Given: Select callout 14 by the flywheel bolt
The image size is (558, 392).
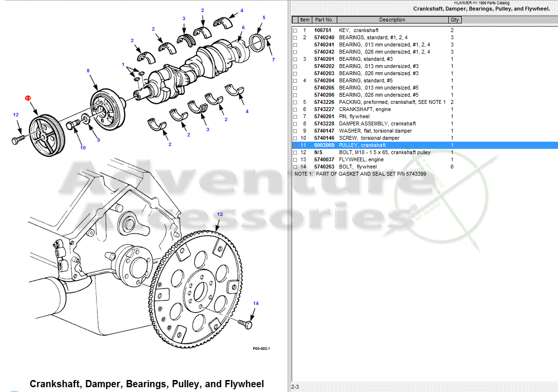Looking at the screenshot, I should click(256, 303).
